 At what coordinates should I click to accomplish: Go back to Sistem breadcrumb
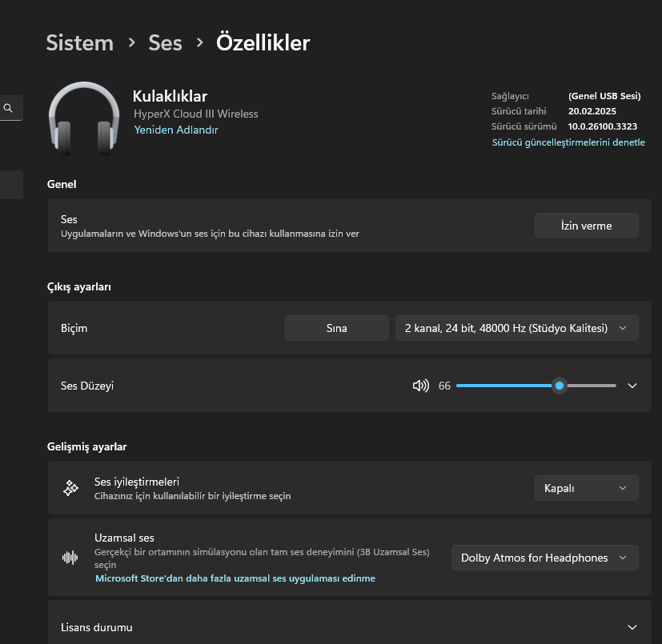tap(80, 43)
